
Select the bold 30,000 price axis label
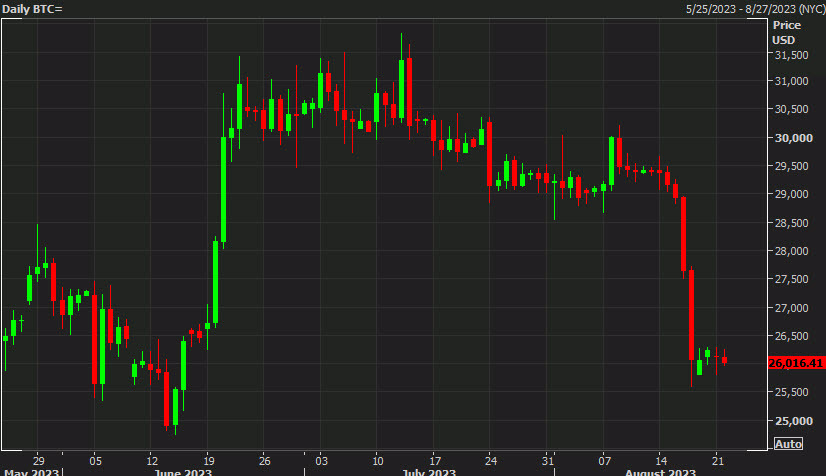pos(793,138)
